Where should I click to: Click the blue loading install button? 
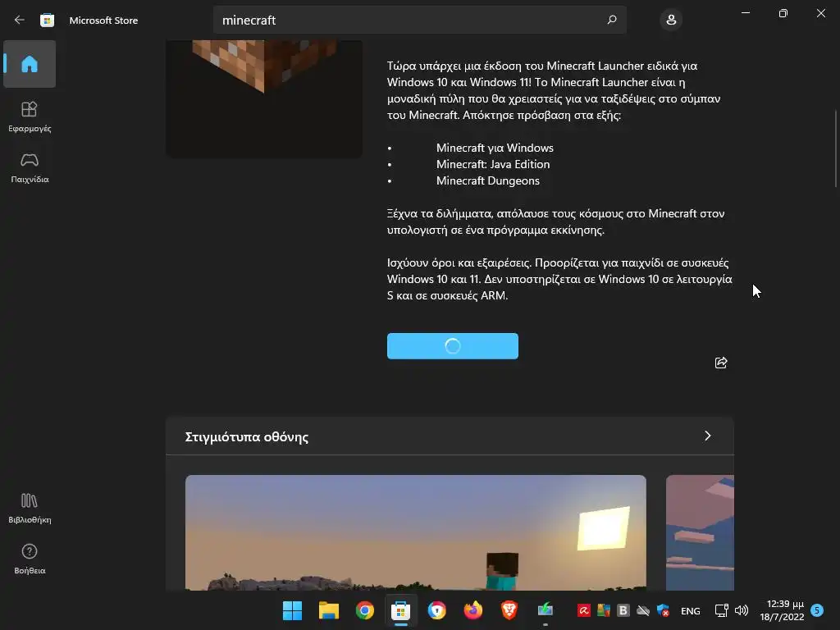453,346
